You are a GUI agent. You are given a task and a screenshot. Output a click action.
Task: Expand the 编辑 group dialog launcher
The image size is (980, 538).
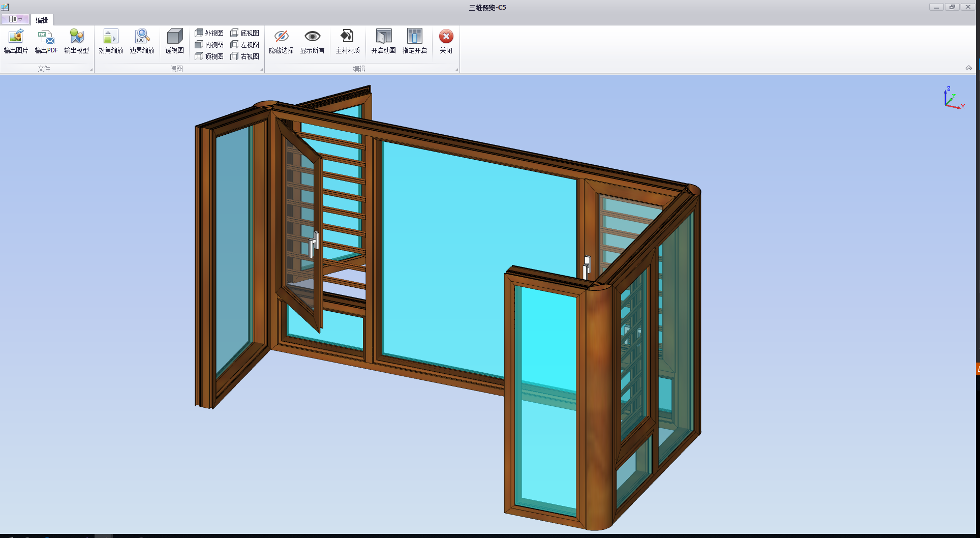tap(457, 70)
